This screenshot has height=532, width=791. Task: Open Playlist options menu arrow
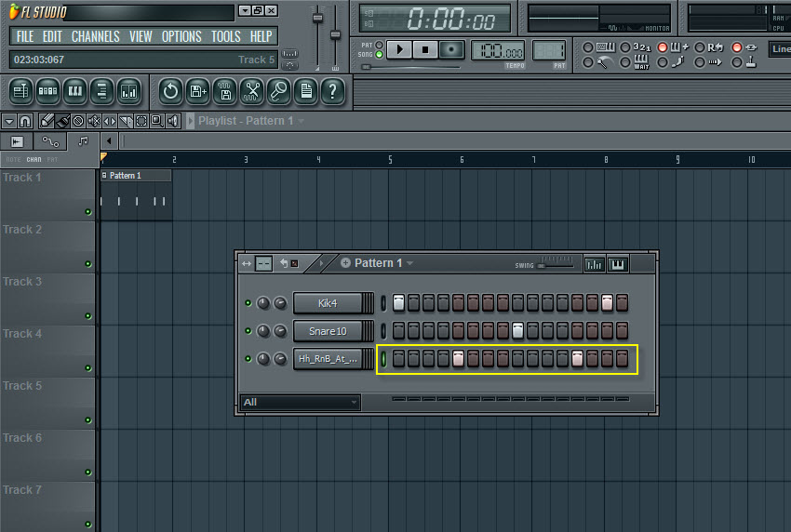tap(9, 121)
